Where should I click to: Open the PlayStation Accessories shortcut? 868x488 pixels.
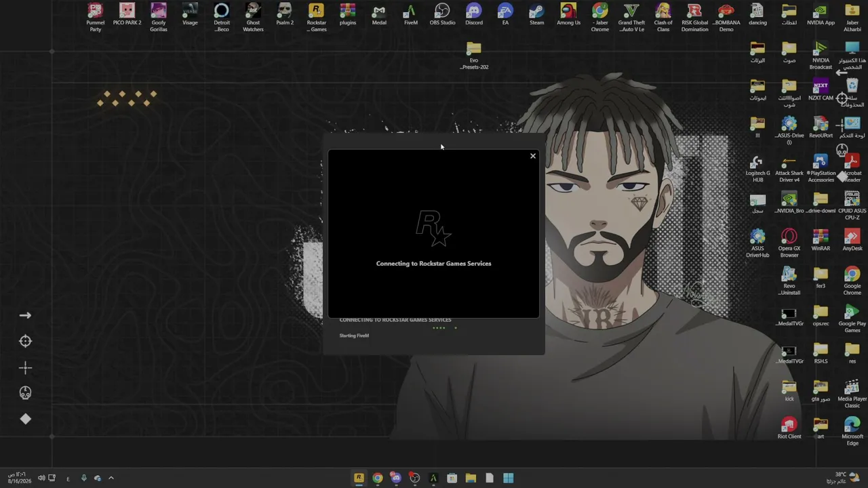pos(821,169)
